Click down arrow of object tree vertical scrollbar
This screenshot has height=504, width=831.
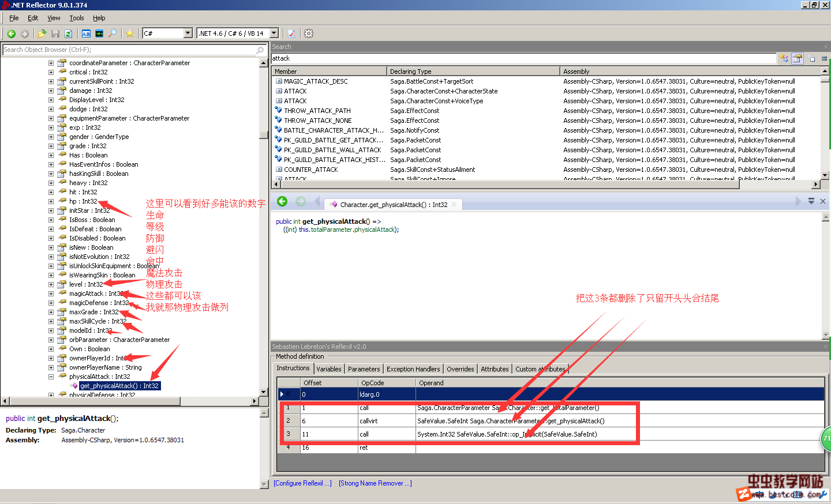(x=264, y=392)
